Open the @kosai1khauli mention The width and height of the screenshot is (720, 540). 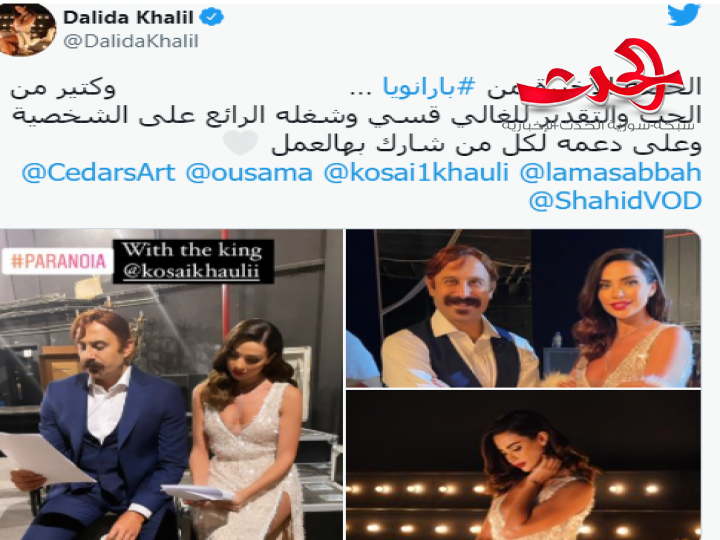click(x=416, y=173)
